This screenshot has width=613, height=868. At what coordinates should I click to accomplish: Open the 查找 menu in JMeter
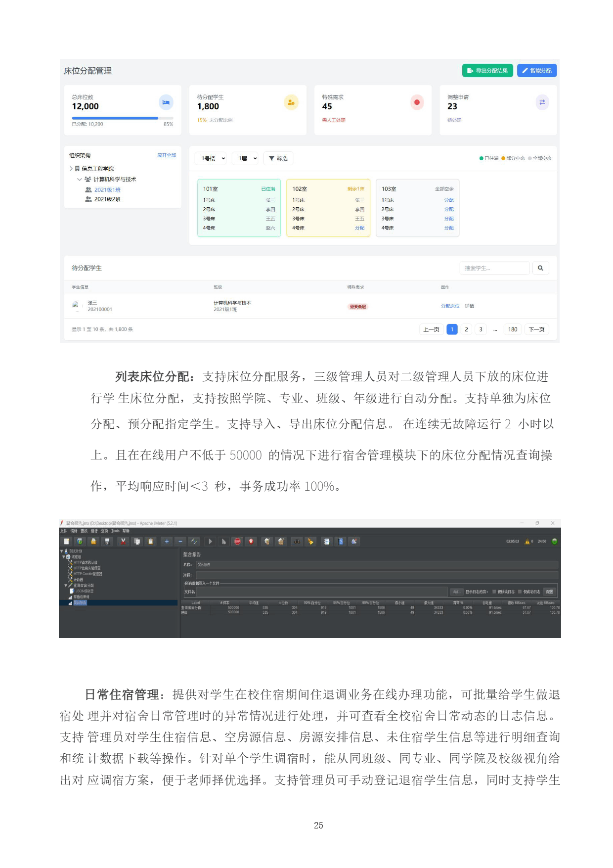84,531
